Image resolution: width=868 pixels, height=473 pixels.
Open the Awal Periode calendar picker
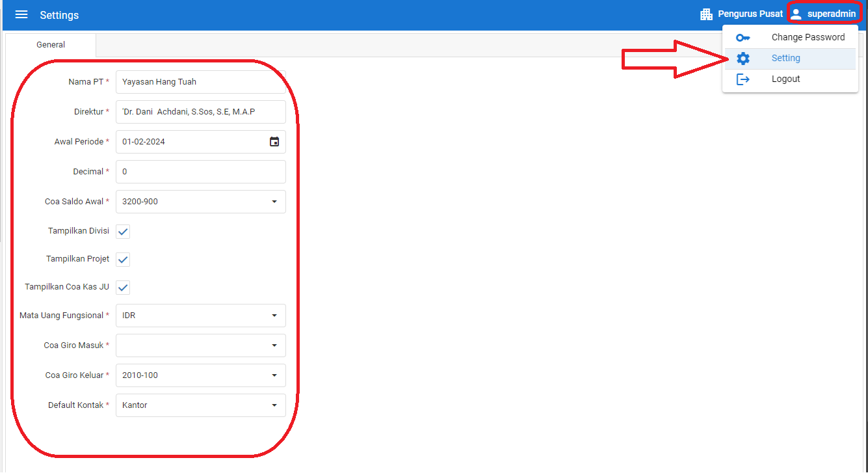pyautogui.click(x=274, y=142)
